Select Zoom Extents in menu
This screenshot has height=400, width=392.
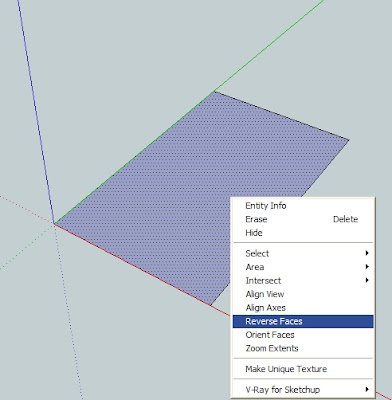303,348
